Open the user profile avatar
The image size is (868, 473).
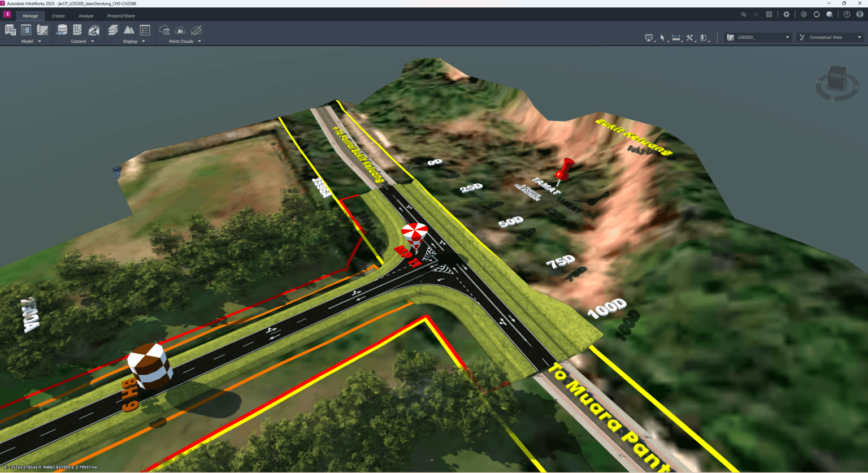coord(860,15)
